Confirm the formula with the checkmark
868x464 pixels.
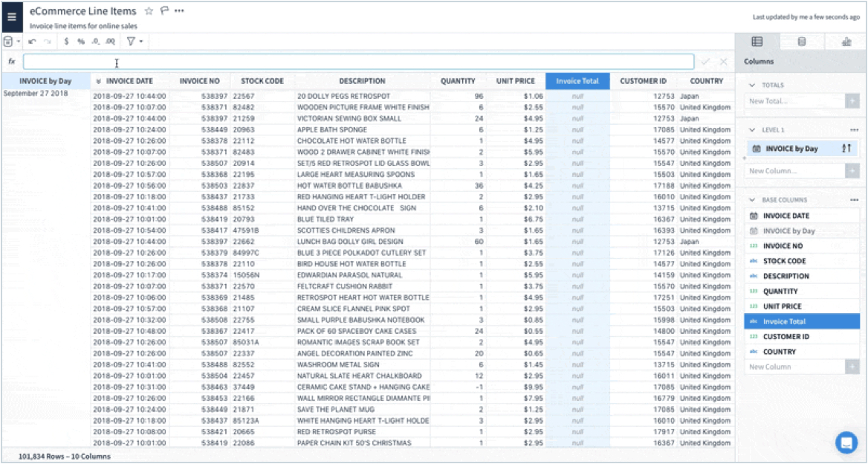(705, 62)
